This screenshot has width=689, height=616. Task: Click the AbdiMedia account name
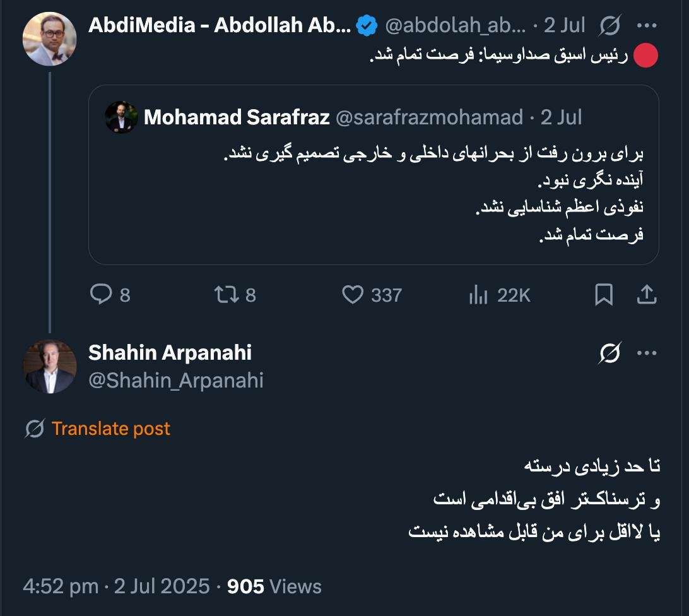pyautogui.click(x=218, y=25)
